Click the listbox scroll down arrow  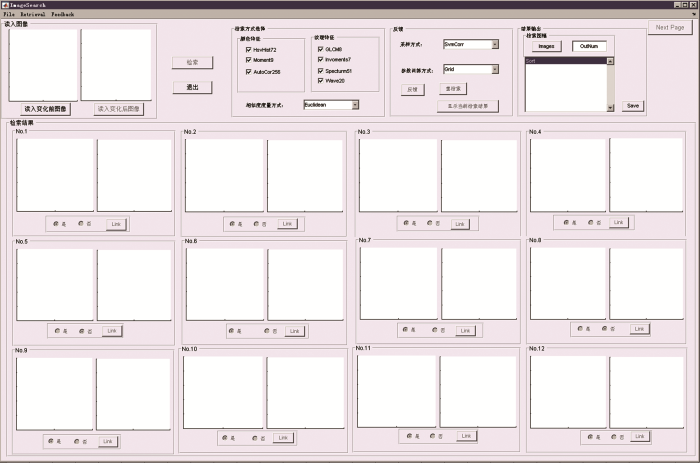(610, 108)
